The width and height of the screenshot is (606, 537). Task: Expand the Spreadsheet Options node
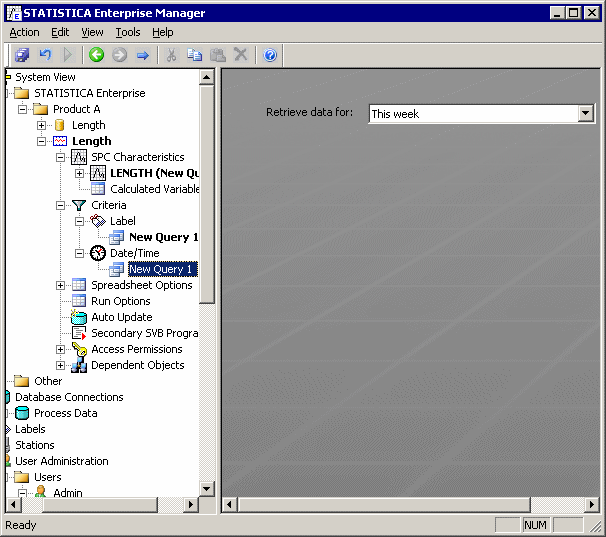click(x=61, y=285)
